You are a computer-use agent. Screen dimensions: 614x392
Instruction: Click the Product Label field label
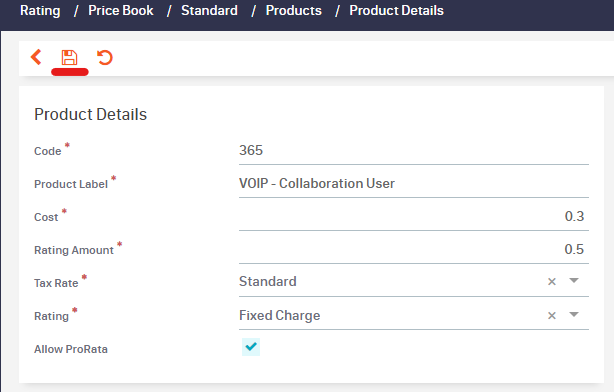point(70,184)
